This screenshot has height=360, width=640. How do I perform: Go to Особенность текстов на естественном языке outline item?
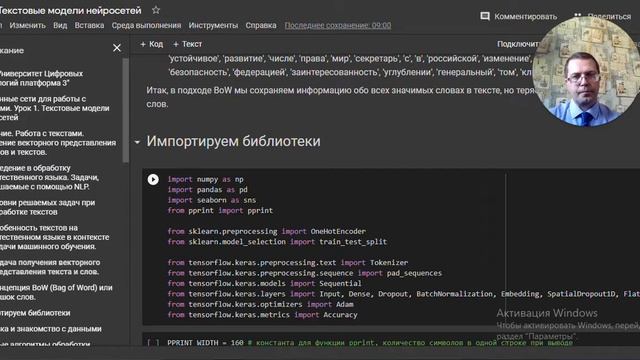tap(55, 237)
